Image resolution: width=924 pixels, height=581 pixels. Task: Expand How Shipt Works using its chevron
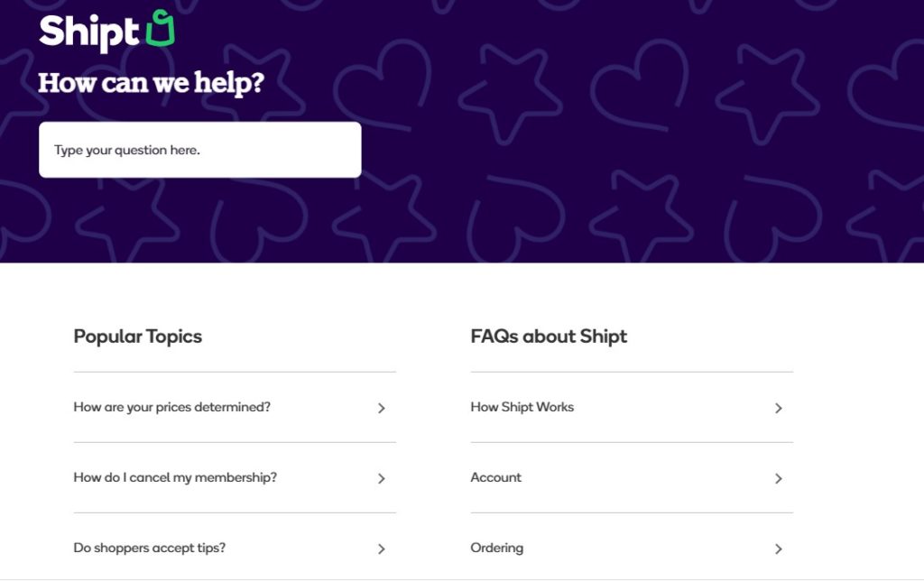(779, 408)
